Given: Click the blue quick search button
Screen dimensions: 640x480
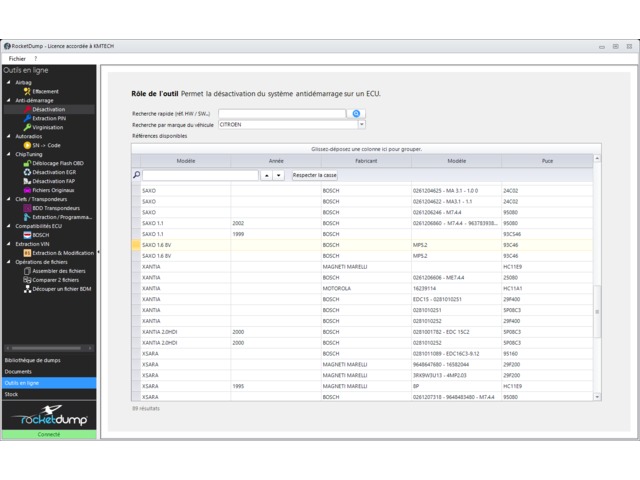Looking at the screenshot, I should point(356,113).
